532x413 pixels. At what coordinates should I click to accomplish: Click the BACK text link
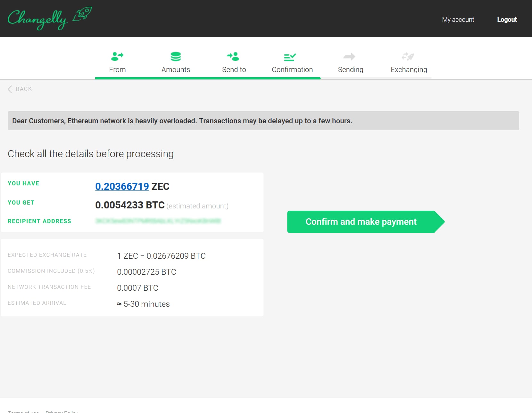[x=24, y=89]
